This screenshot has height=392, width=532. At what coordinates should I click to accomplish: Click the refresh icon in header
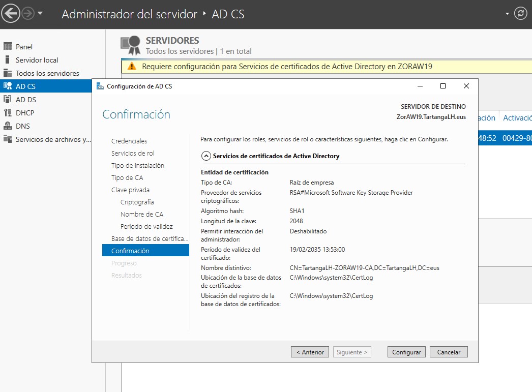click(520, 14)
